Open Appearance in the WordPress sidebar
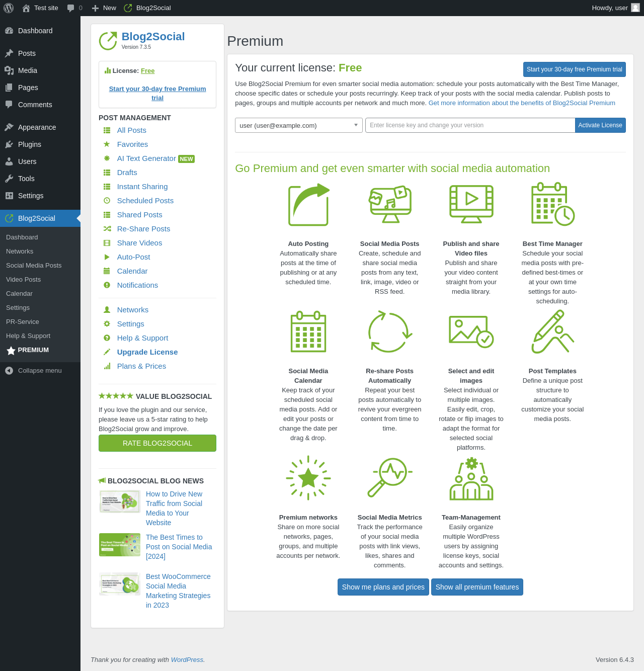The image size is (644, 671). (40, 127)
